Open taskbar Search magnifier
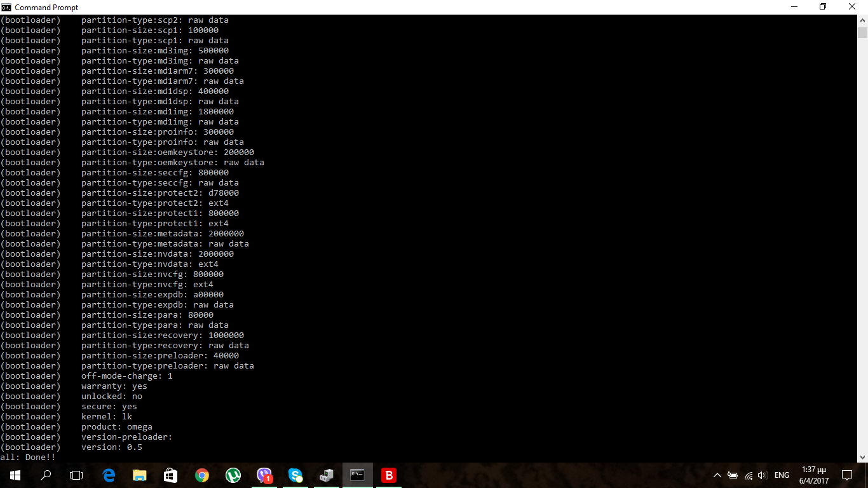Screen dimensions: 868x488 [46, 475]
